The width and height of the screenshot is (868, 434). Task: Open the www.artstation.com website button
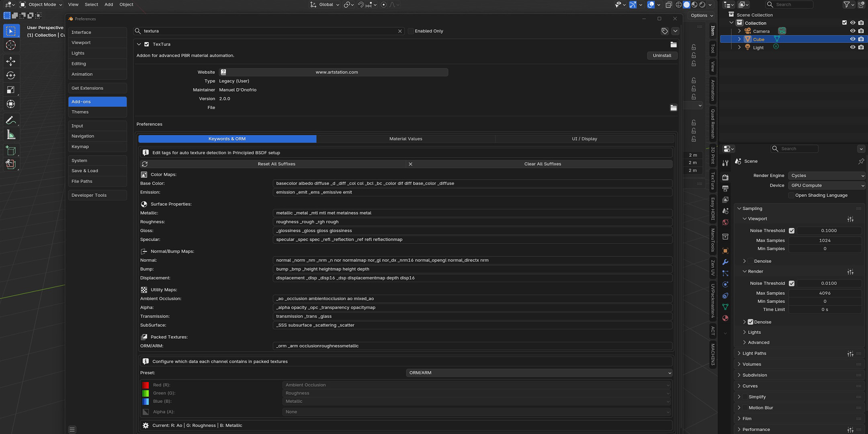(x=334, y=72)
